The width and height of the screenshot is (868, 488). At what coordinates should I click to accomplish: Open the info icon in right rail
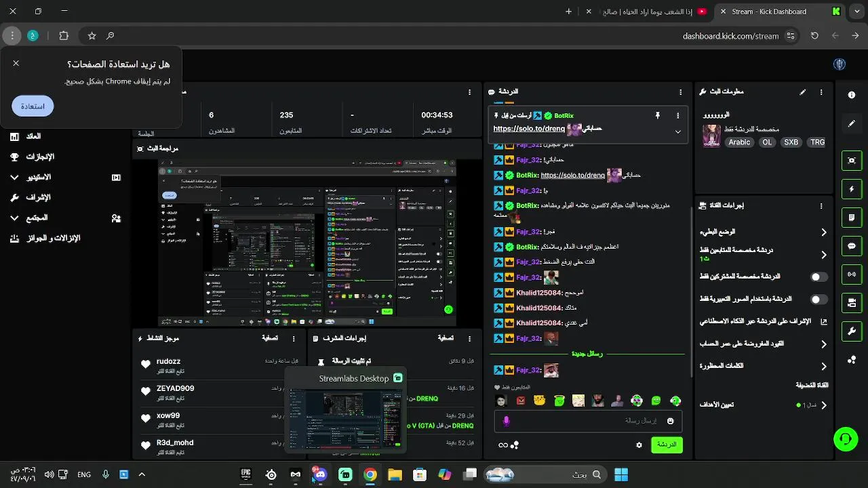pos(852,95)
